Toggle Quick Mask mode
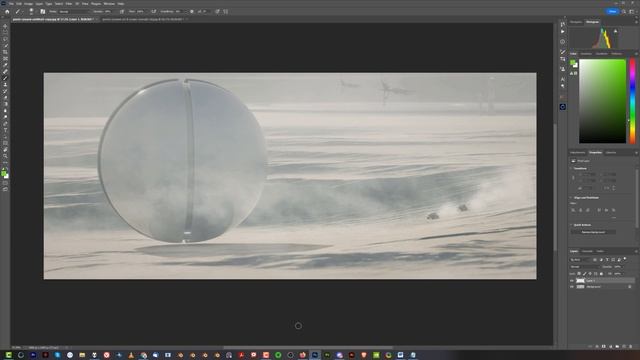640x360 pixels. (x=5, y=183)
